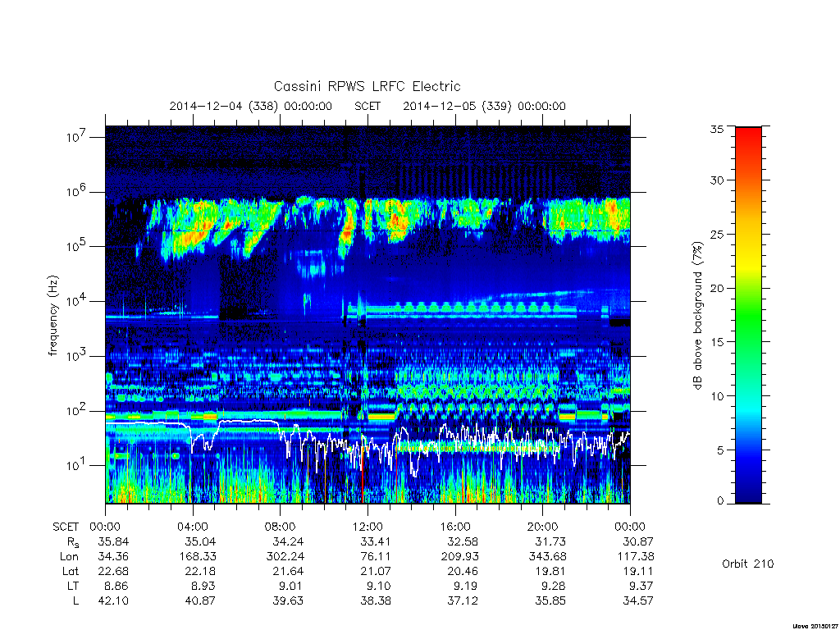Viewport: 840px width, 630px height.
Task: Click the LT value '9.37'
Action: (x=641, y=586)
